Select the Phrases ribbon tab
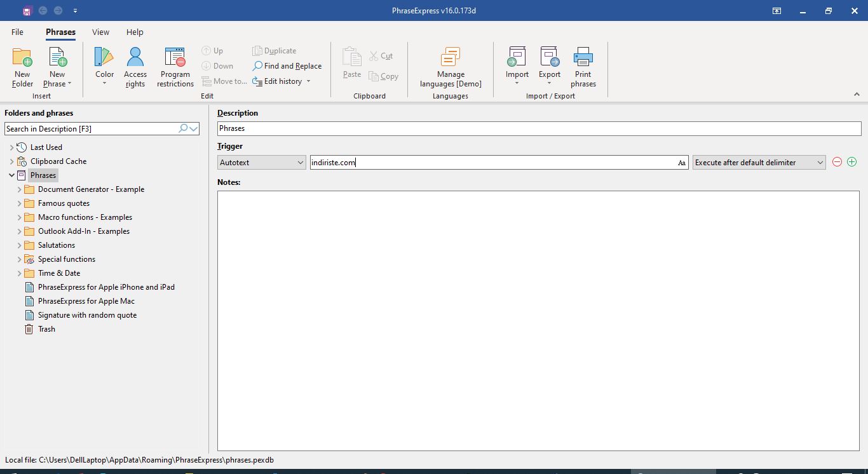This screenshot has height=474, width=868. coord(60,32)
